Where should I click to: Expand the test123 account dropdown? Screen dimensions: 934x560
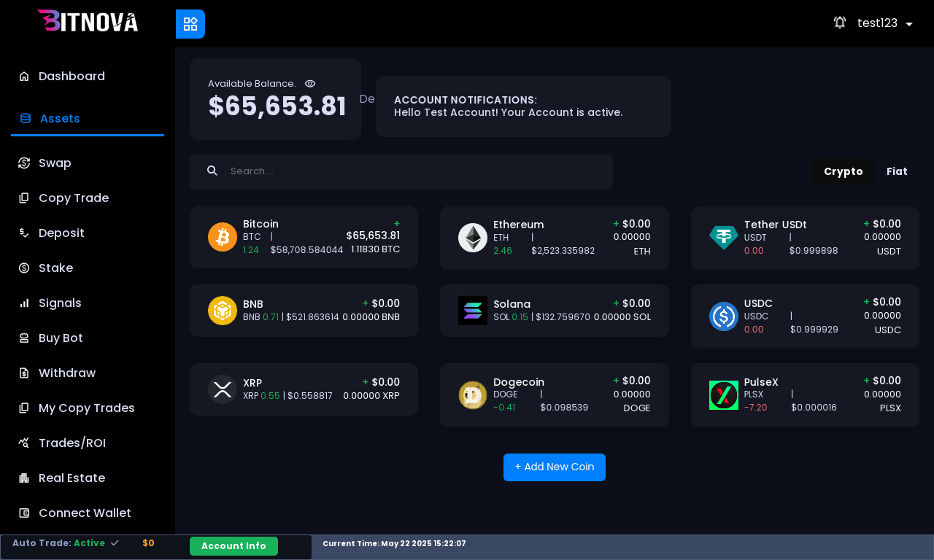[884, 23]
